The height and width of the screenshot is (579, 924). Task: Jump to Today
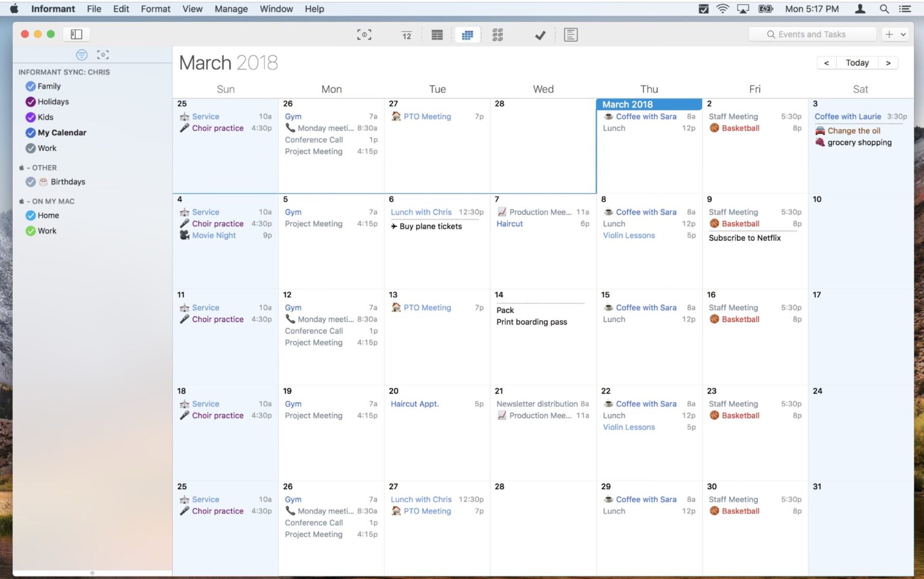[x=857, y=63]
